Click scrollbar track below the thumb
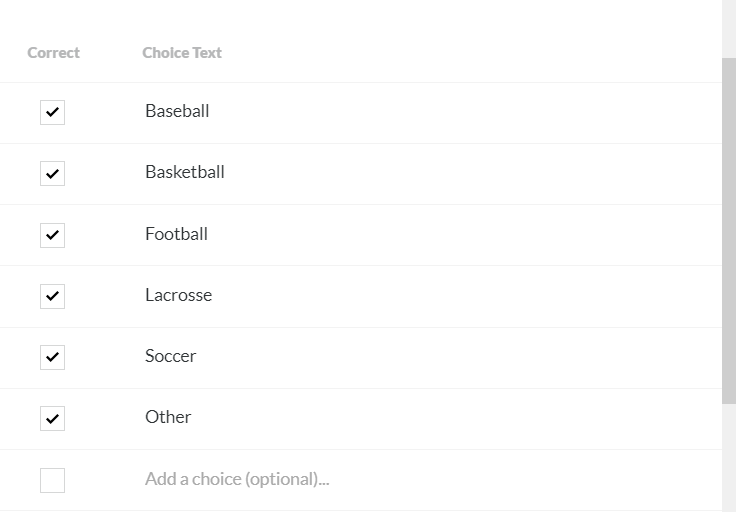 point(729,460)
